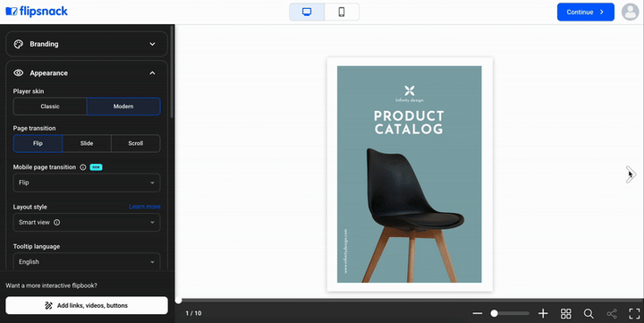Click the new badge beside Mobile page transition
This screenshot has height=323, width=644.
click(96, 167)
